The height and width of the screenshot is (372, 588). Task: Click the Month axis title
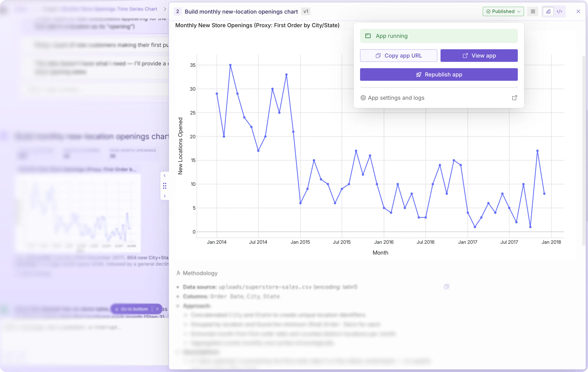[380, 253]
